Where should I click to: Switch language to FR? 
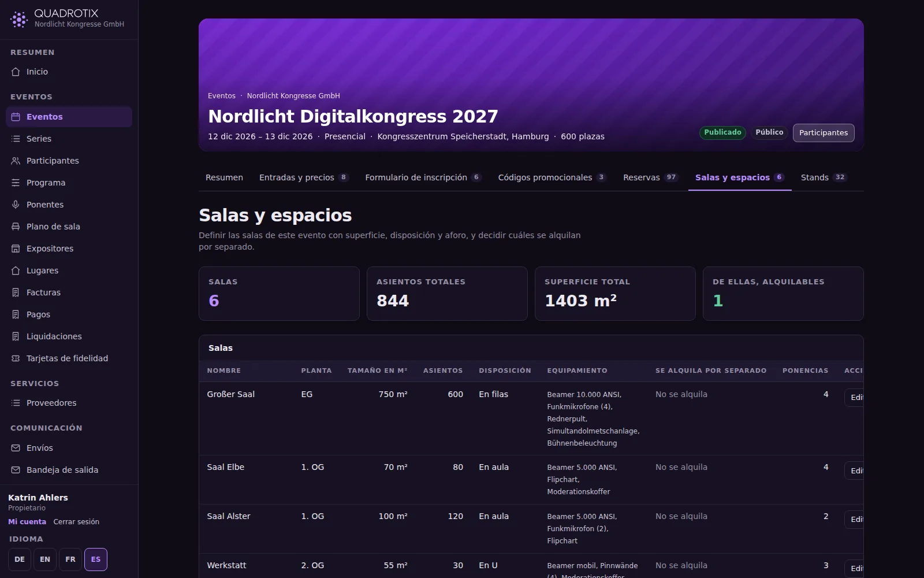[70, 560]
